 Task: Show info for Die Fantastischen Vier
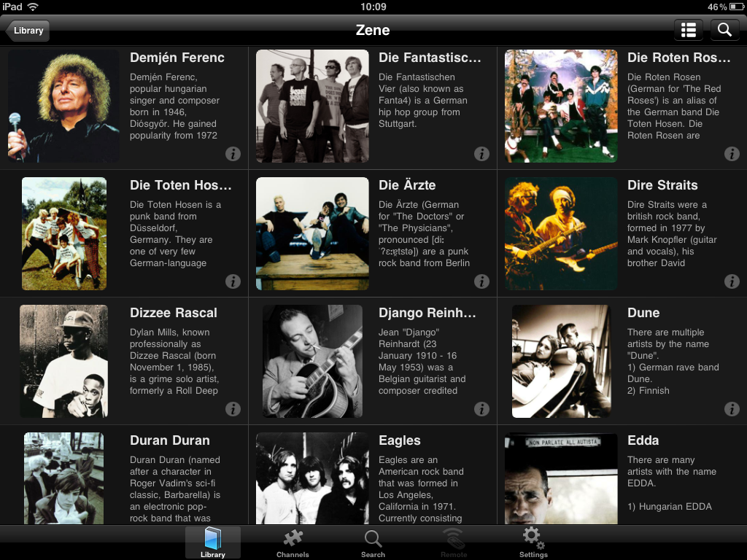481,154
